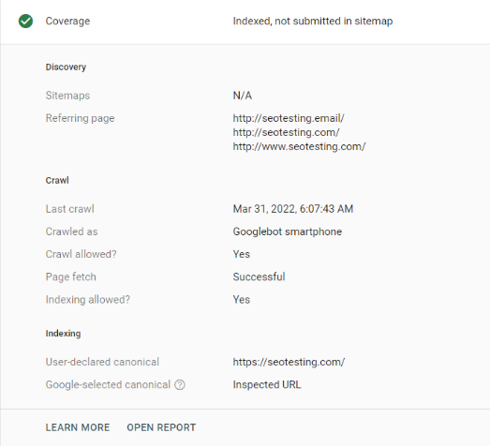Click the Indexing section heading
This screenshot has height=448, width=490.
[x=63, y=334]
